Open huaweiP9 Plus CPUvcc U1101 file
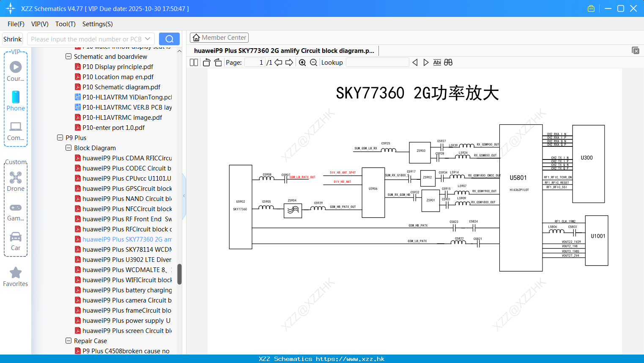This screenshot has height=363, width=644. coord(123,178)
